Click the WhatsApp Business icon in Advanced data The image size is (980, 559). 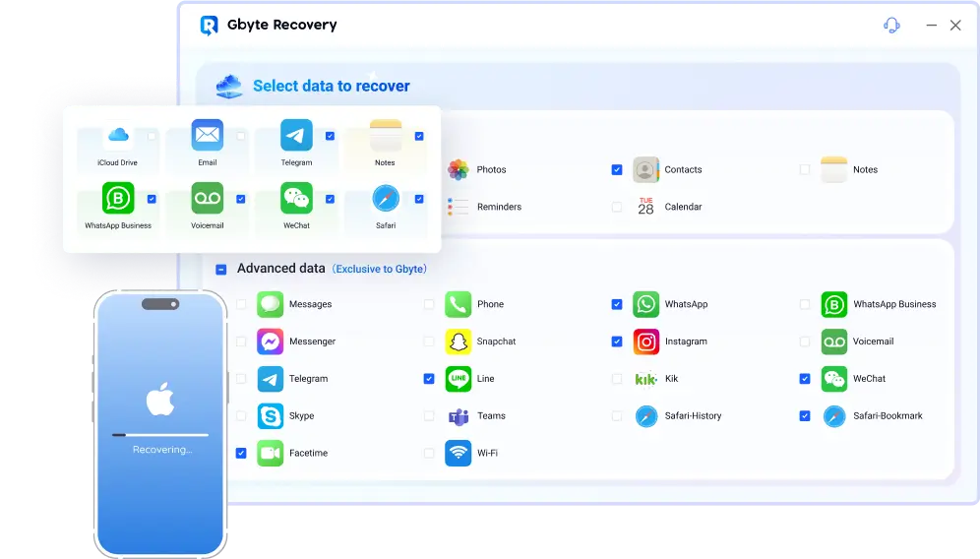click(833, 304)
